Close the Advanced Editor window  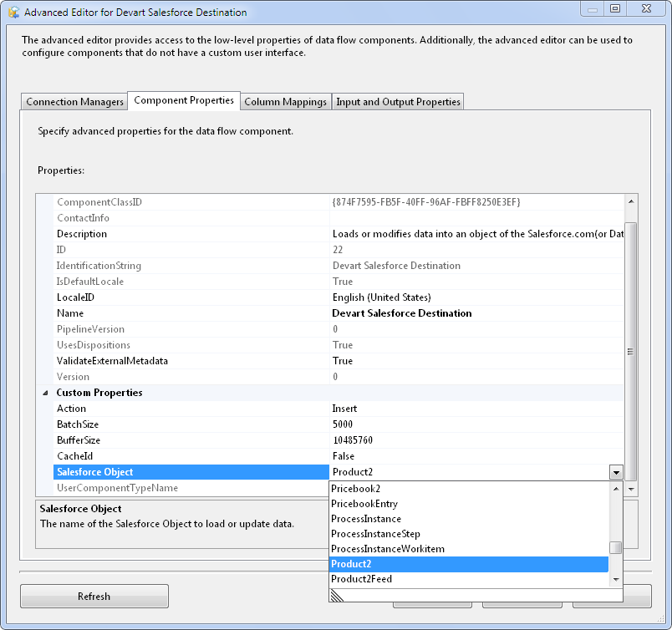click(646, 8)
